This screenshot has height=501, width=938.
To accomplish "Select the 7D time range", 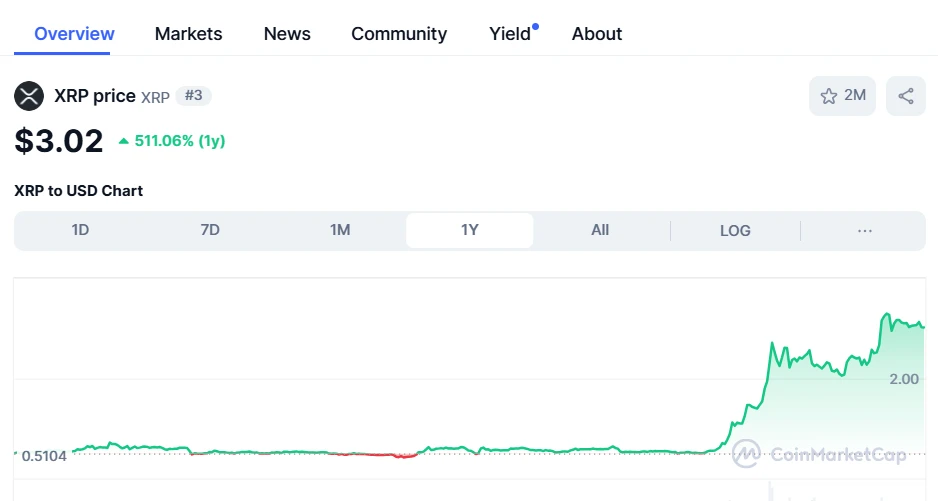I will [210, 230].
